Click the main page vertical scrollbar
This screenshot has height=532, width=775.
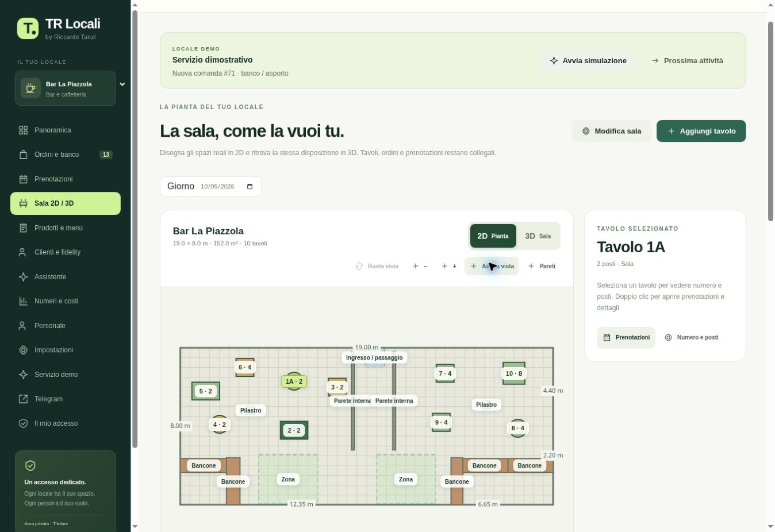[771, 121]
